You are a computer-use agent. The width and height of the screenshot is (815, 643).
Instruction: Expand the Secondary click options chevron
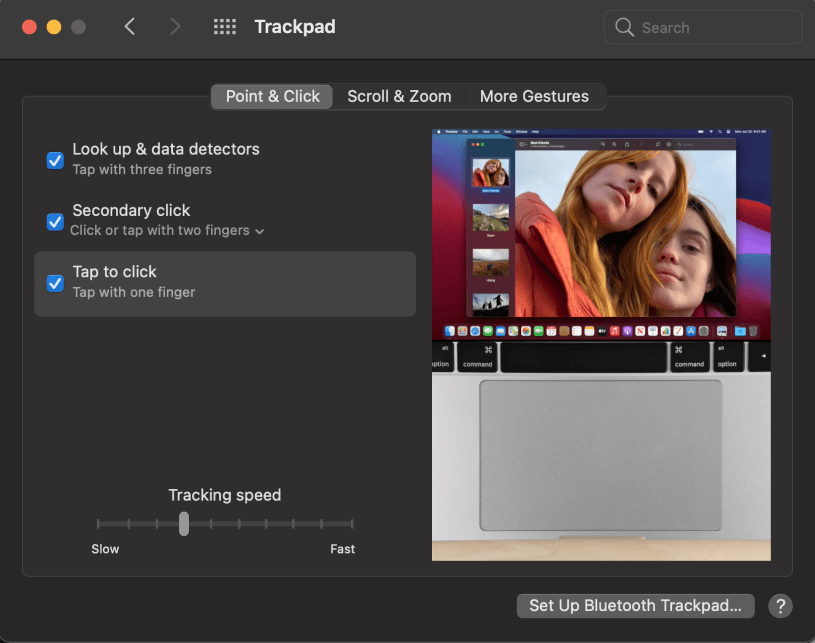259,231
